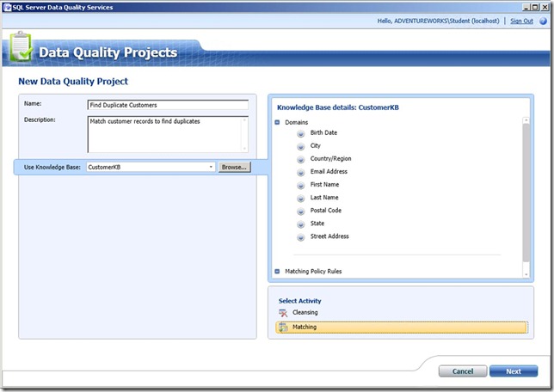This screenshot has height=392, width=554.
Task: Maximize the Data Quality Services window
Action: coord(535,7)
